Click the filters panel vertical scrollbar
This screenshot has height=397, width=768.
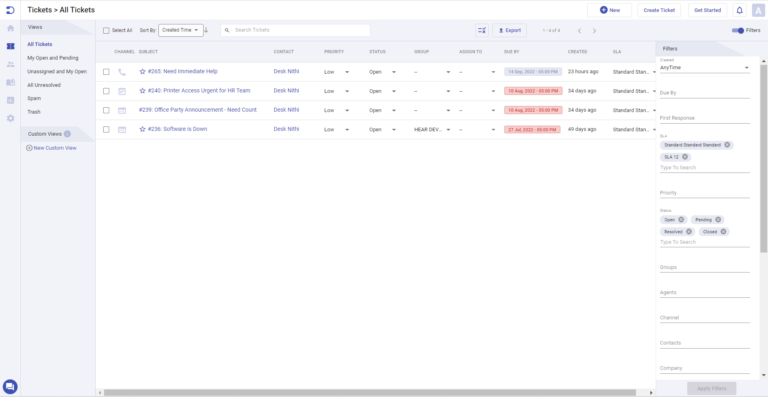(x=763, y=158)
